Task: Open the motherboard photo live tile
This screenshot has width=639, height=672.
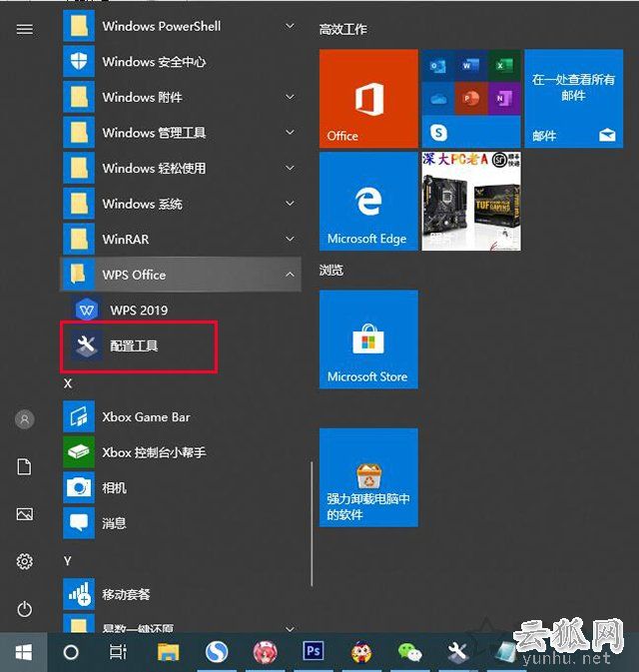Action: (471, 201)
